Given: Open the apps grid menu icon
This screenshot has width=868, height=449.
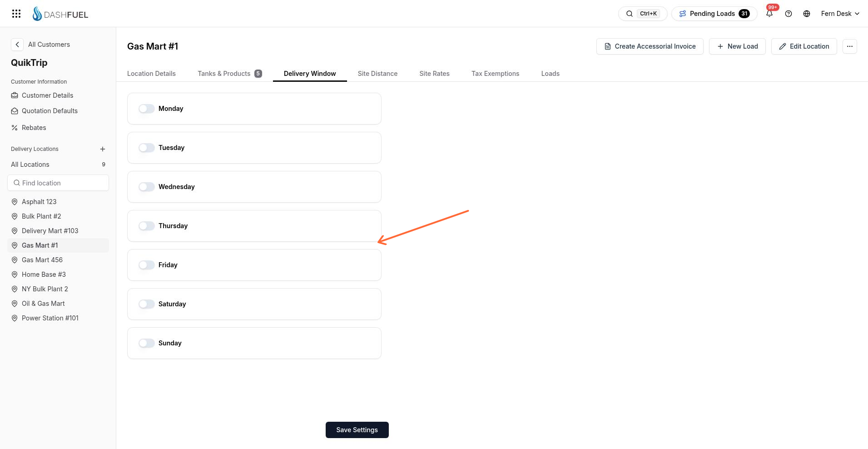Looking at the screenshot, I should [x=16, y=14].
